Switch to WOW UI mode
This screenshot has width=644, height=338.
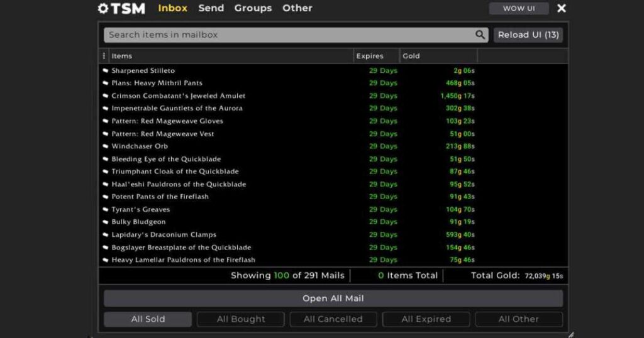(519, 9)
